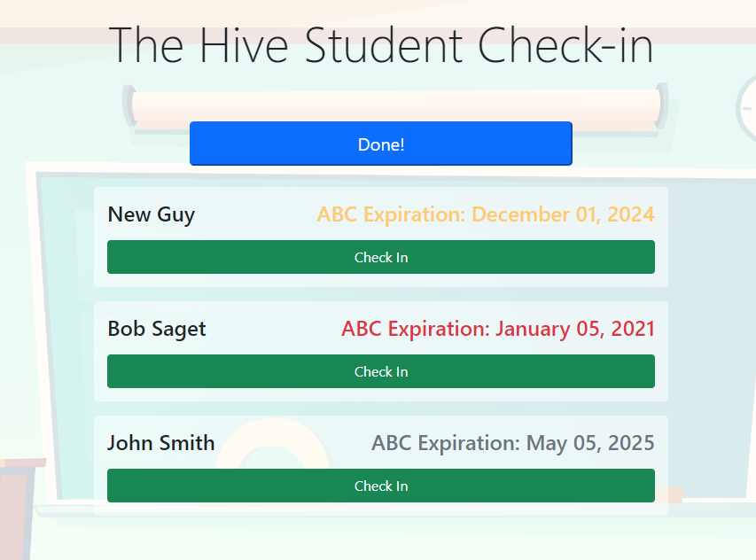Check in John Smith

coord(381,486)
